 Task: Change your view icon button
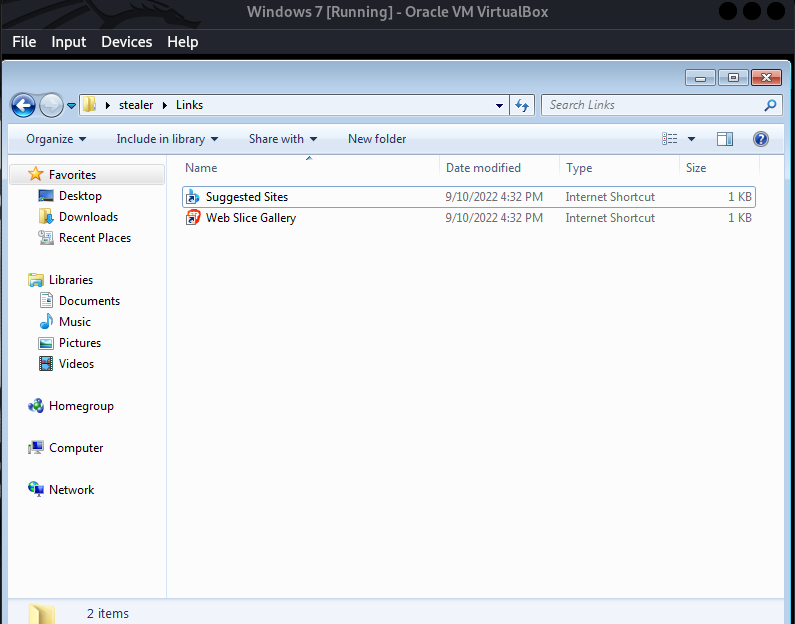[x=669, y=139]
